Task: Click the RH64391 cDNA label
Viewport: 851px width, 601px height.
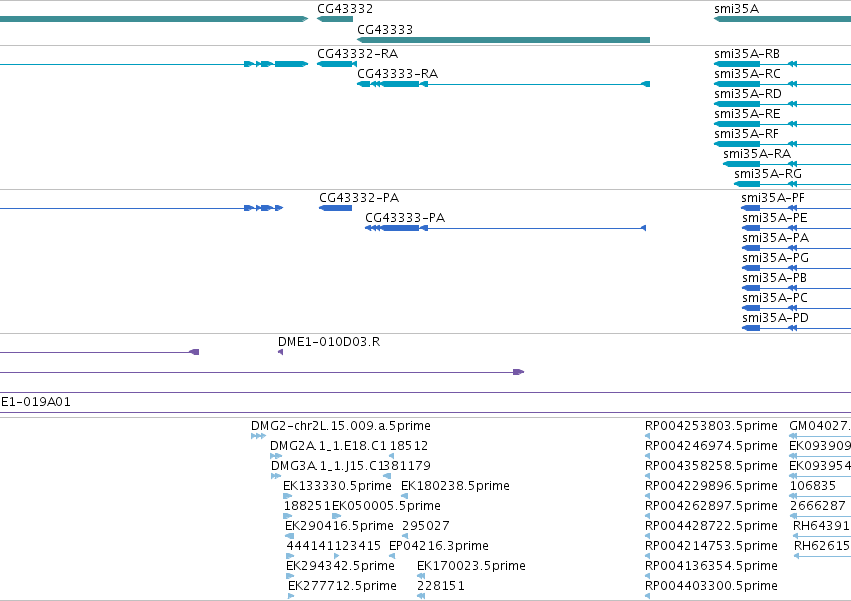Action: click(821, 526)
